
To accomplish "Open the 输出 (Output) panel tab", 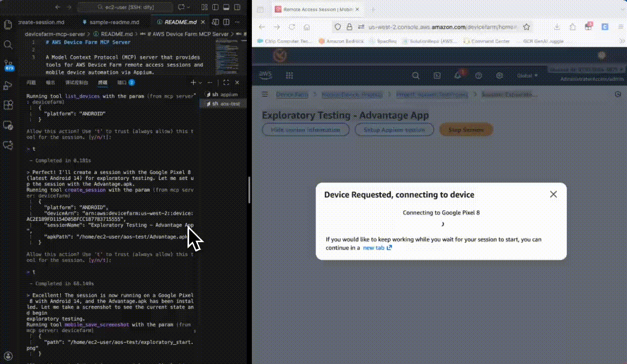I will [51, 82].
